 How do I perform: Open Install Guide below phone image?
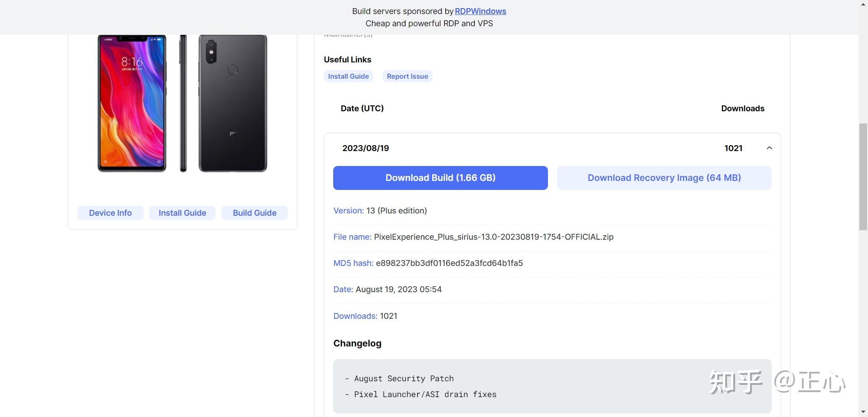182,213
